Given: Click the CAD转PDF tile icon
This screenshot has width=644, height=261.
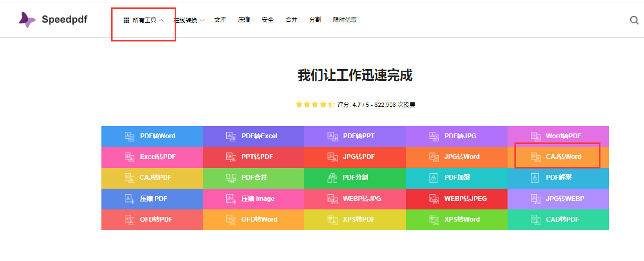Looking at the screenshot, I should click(536, 219).
